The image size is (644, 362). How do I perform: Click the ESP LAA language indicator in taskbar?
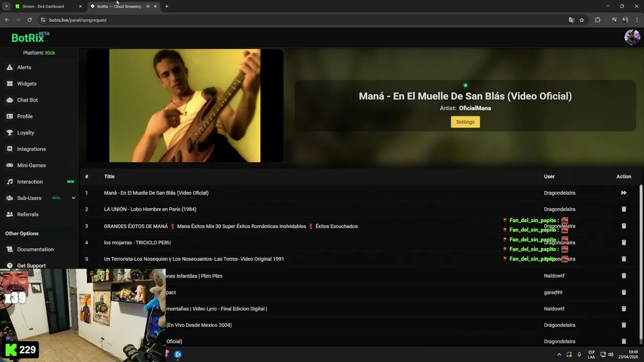point(591,354)
